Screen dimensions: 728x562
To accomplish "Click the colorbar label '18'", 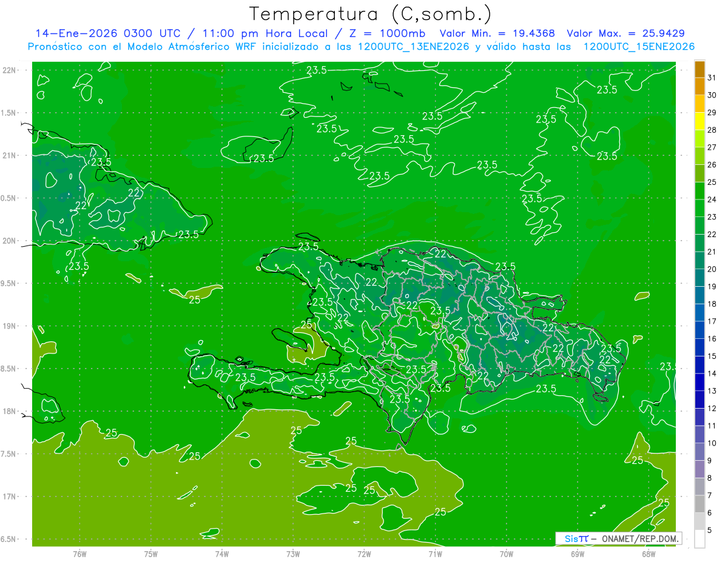I will point(712,304).
